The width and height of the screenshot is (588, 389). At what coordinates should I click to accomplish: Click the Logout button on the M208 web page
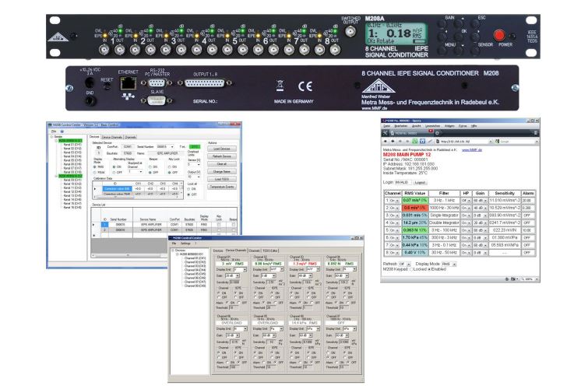(x=420, y=183)
